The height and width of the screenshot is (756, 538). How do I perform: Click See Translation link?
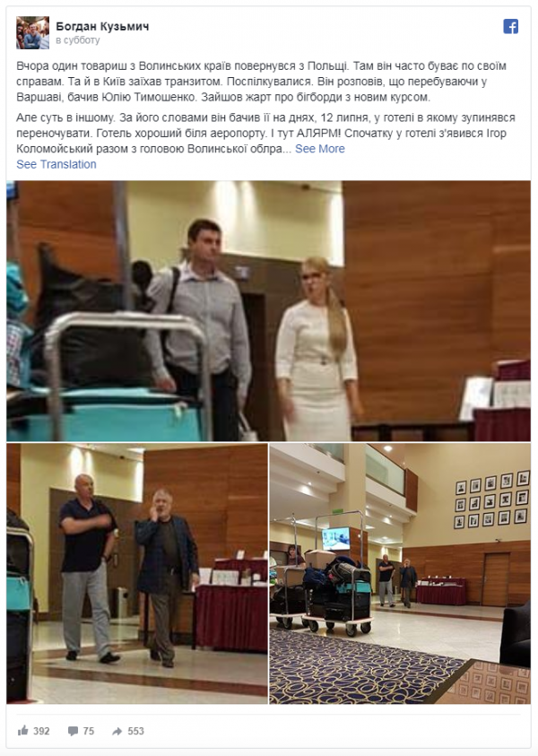(x=56, y=164)
